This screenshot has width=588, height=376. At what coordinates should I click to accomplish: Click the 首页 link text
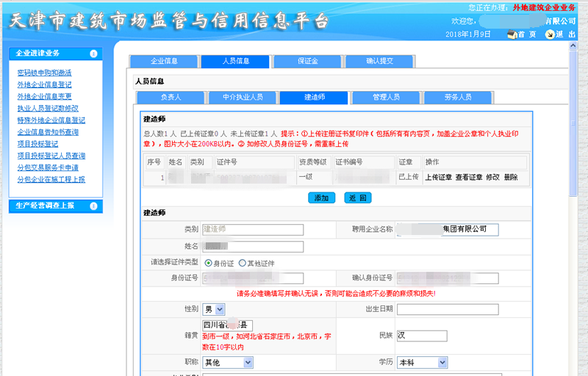(527, 35)
